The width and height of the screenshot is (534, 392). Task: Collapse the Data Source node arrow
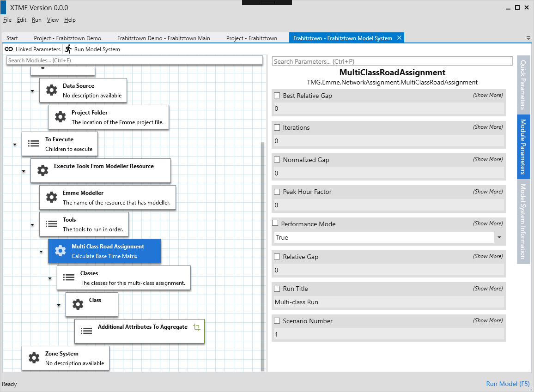click(x=32, y=91)
